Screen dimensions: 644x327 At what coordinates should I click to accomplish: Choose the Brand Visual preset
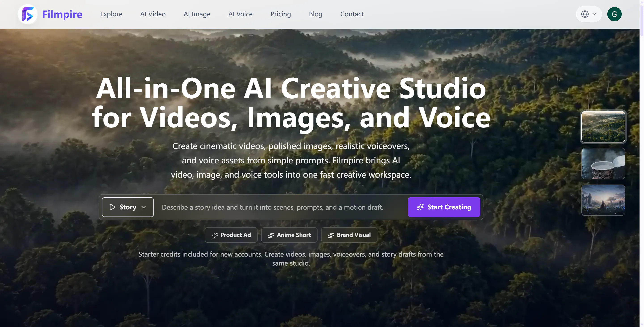pos(349,235)
